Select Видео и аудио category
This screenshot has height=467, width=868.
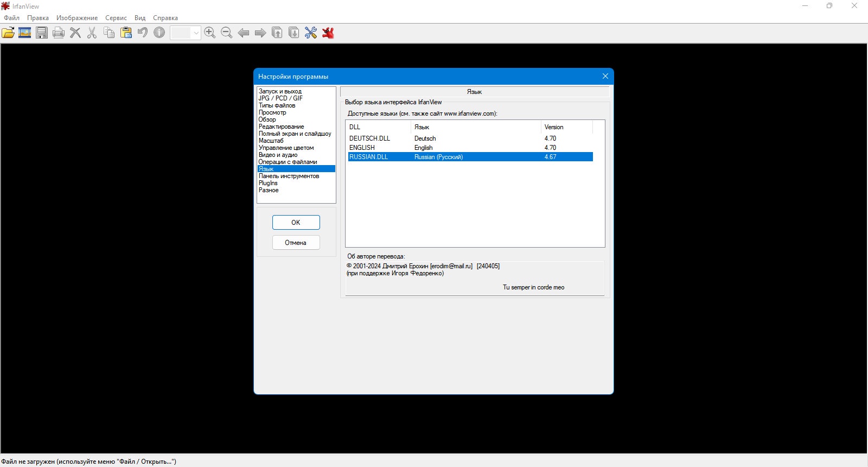pos(296,155)
